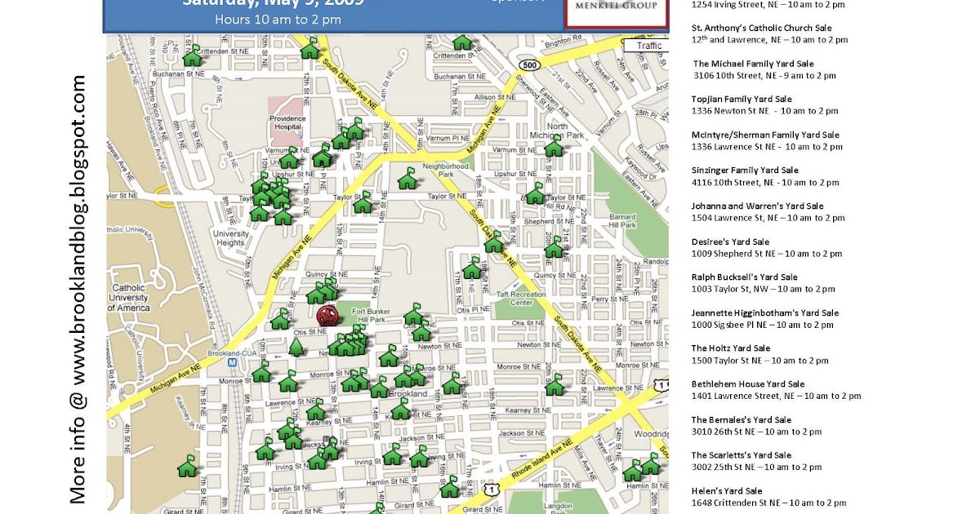Click the Providence Hospital area on the map

coord(287,121)
